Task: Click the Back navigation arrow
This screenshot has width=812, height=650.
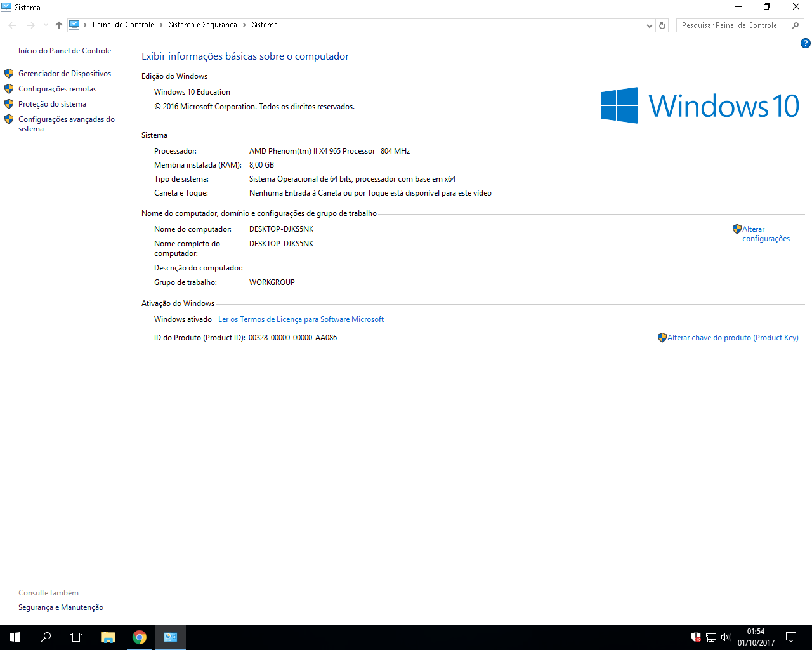Action: point(13,25)
